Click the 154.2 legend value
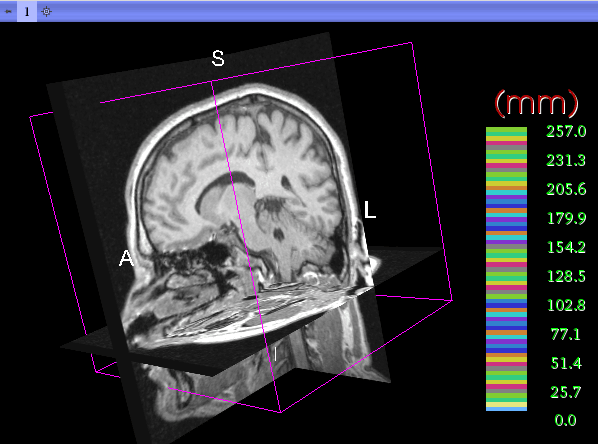 (566, 247)
